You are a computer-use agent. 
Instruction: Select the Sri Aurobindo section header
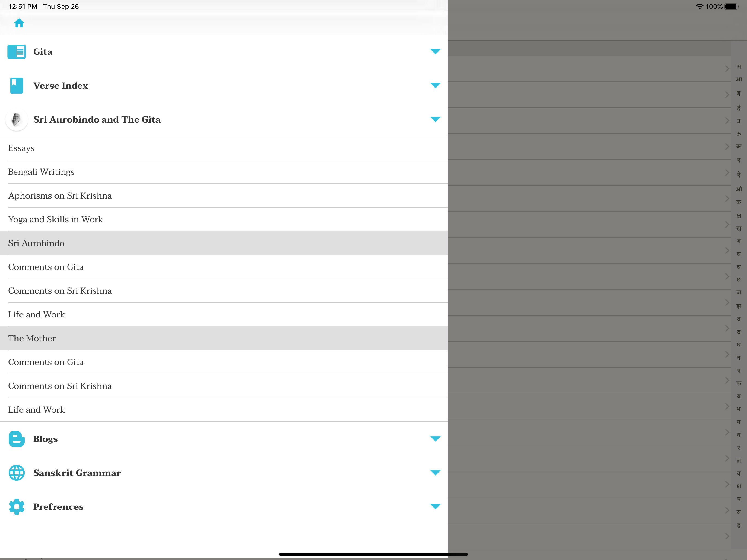tap(224, 243)
